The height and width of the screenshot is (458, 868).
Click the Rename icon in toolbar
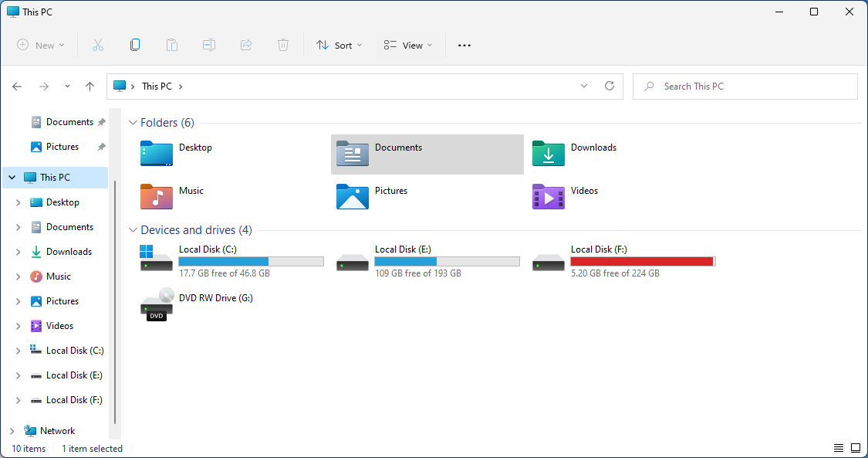(x=209, y=46)
